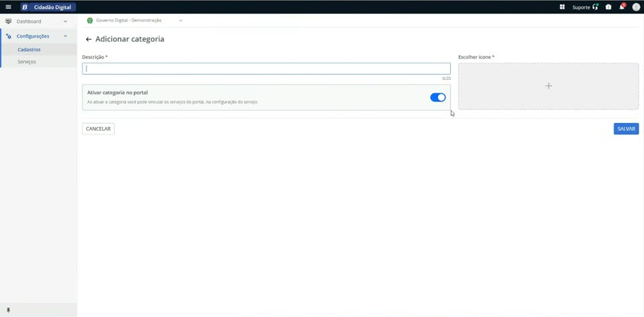Collapse the Configurações menu chevron

point(65,36)
